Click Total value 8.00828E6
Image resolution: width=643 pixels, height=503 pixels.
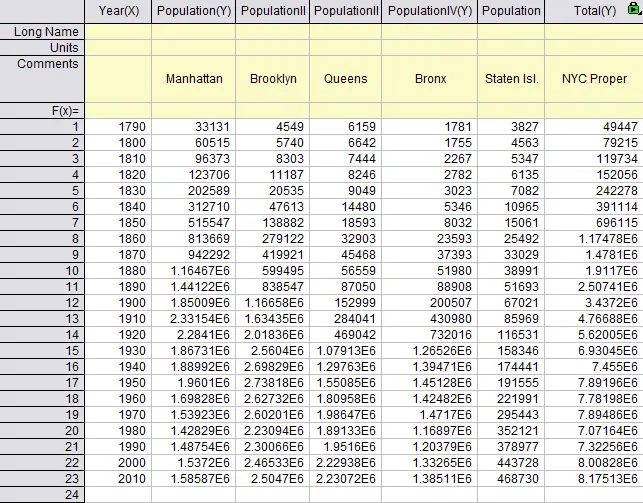tap(594, 462)
